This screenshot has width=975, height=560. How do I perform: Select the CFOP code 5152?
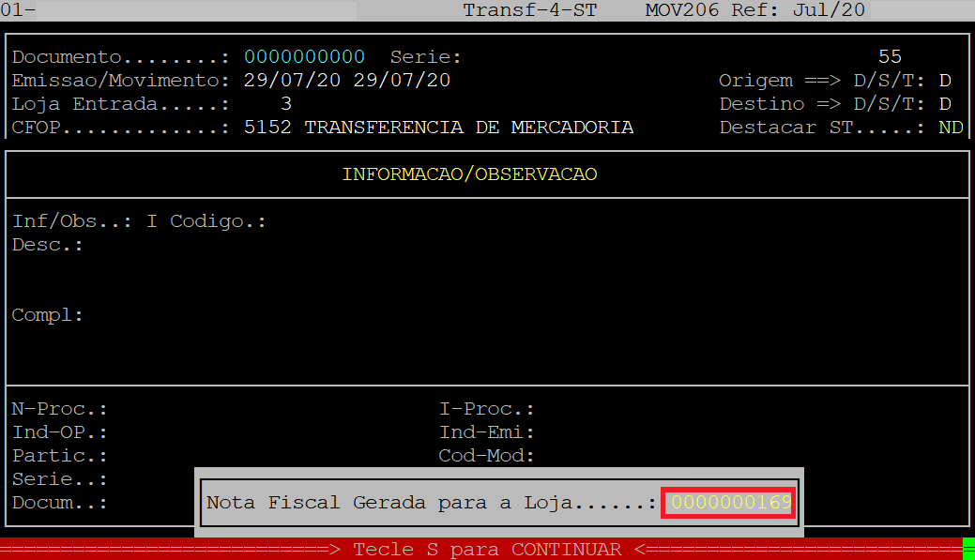267,128
